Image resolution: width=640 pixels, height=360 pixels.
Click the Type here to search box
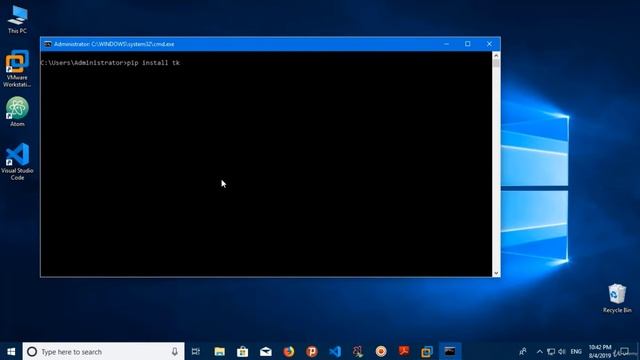coord(103,351)
